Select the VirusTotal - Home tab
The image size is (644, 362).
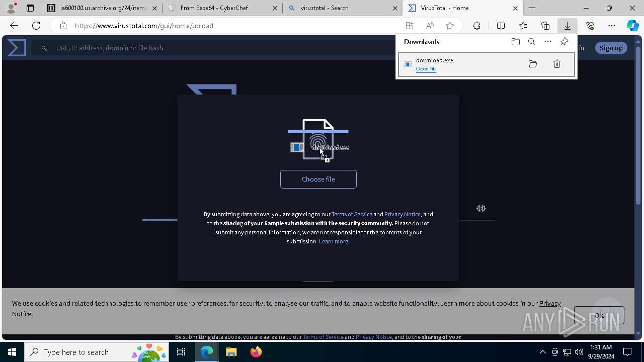[x=462, y=8]
